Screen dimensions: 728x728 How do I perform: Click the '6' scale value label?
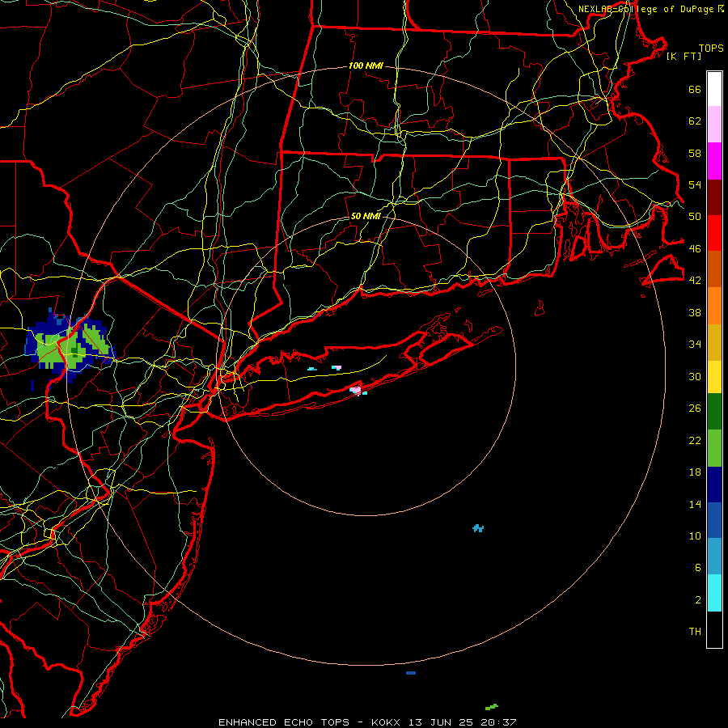tap(698, 568)
